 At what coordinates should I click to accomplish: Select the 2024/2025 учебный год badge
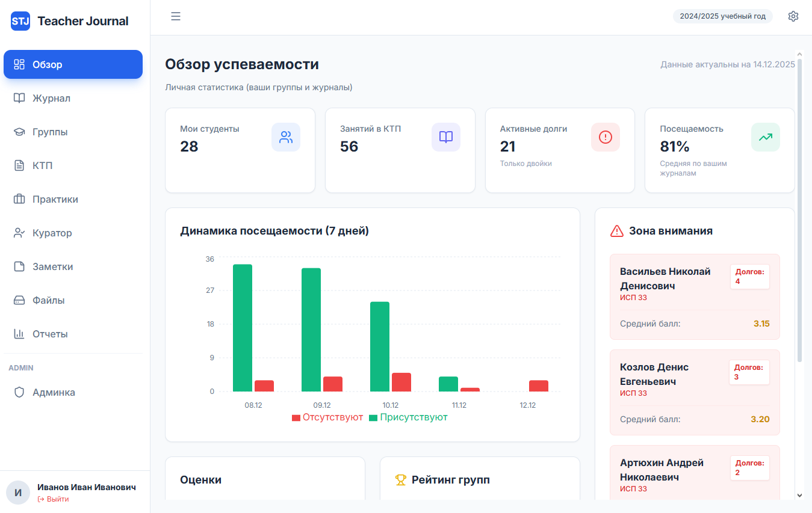[722, 16]
